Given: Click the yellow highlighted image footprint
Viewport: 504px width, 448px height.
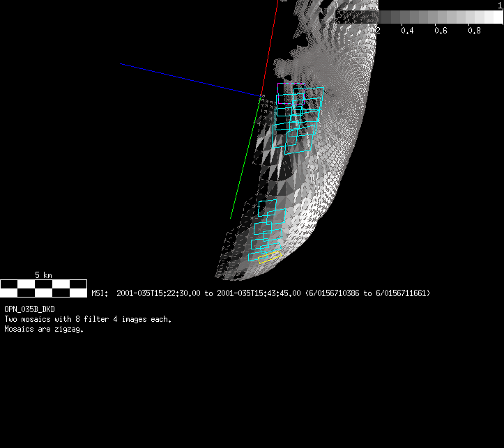Looking at the screenshot, I should [x=269, y=257].
